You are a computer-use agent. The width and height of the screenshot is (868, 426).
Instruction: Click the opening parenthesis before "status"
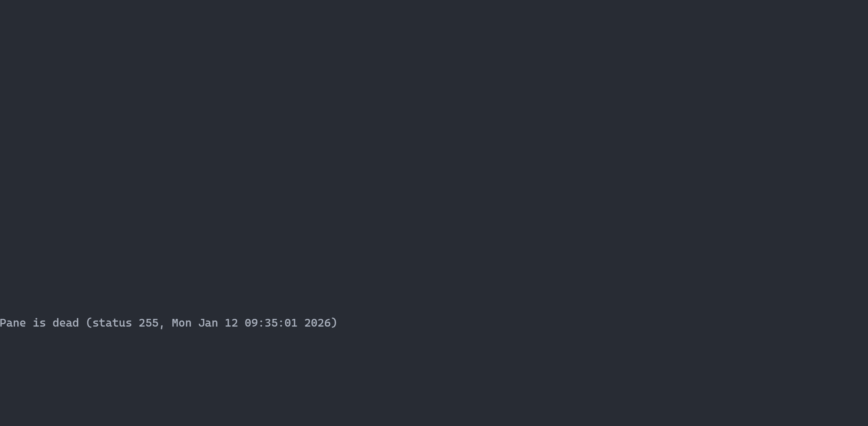[x=89, y=323]
